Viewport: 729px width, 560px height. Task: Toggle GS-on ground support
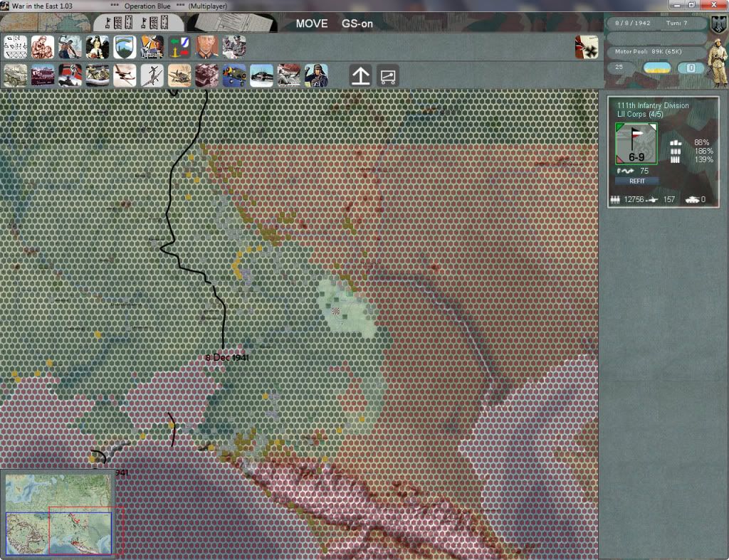tap(357, 23)
